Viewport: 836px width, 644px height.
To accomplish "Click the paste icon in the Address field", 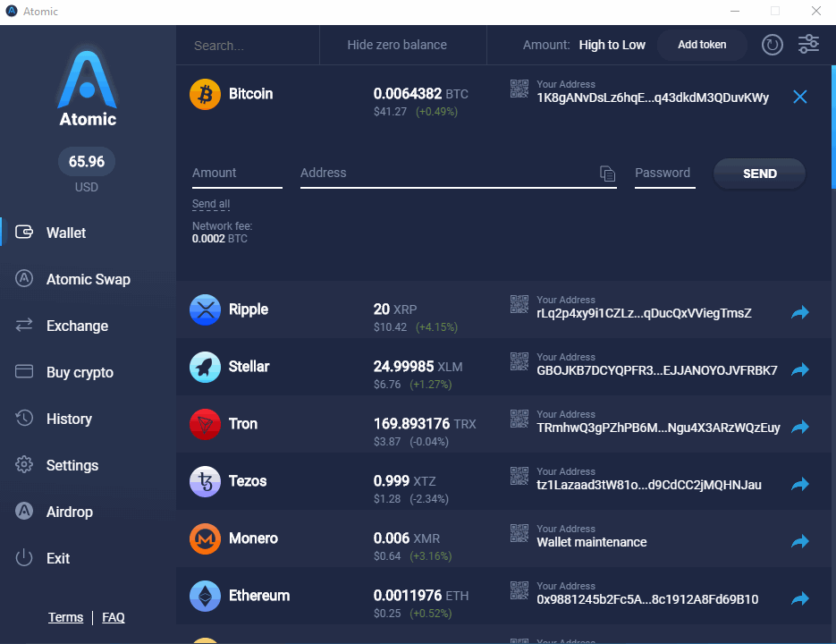I will tap(608, 174).
